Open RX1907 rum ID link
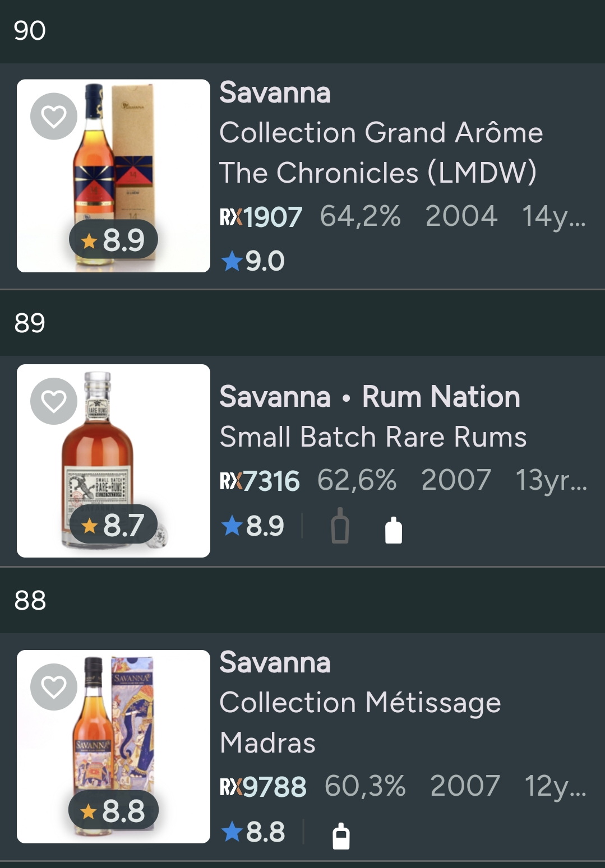The height and width of the screenshot is (868, 605). tap(261, 217)
